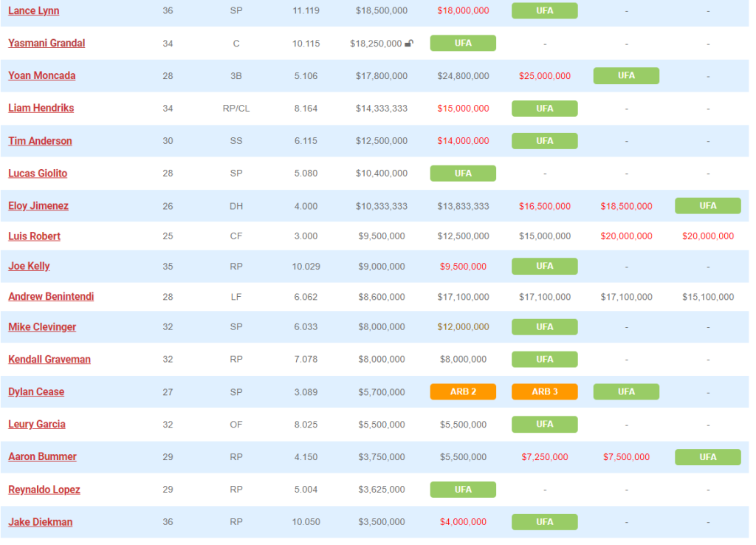756x545 pixels.
Task: Click Lucas Giolito's UFA badge
Action: click(x=463, y=173)
